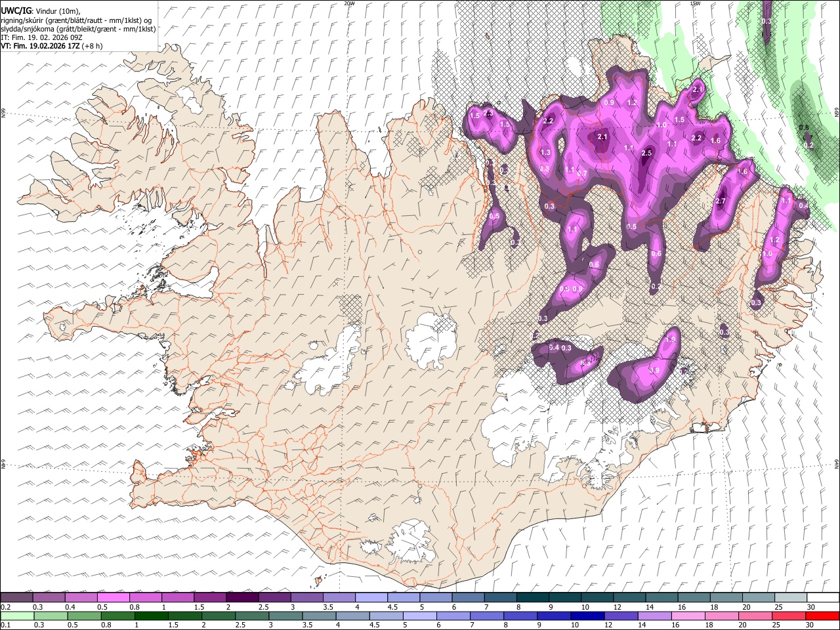
Task: Pick the 20 swatch in the upper snow legend row
Action: click(759, 598)
